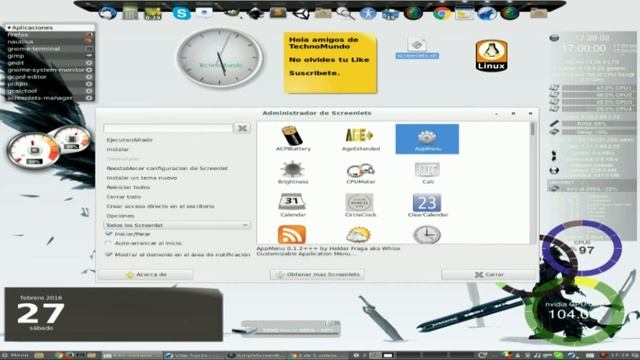This screenshot has width=640, height=360.
Task: Clear the screenlet search field with X button
Action: [242, 128]
